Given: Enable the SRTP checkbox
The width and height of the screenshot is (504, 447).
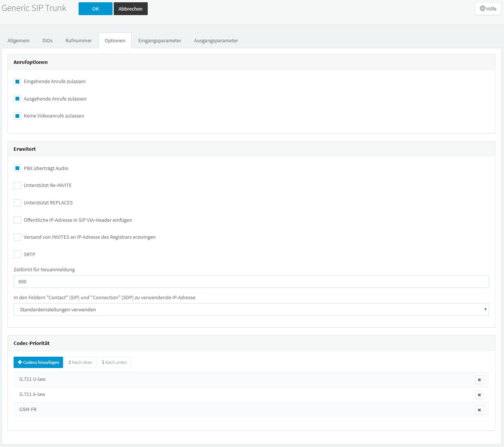Looking at the screenshot, I should [x=17, y=254].
